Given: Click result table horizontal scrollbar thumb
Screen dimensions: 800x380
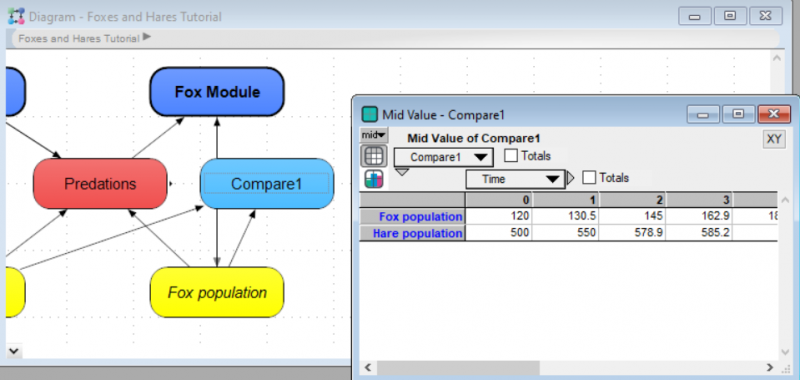Looking at the screenshot, I should tap(458, 367).
